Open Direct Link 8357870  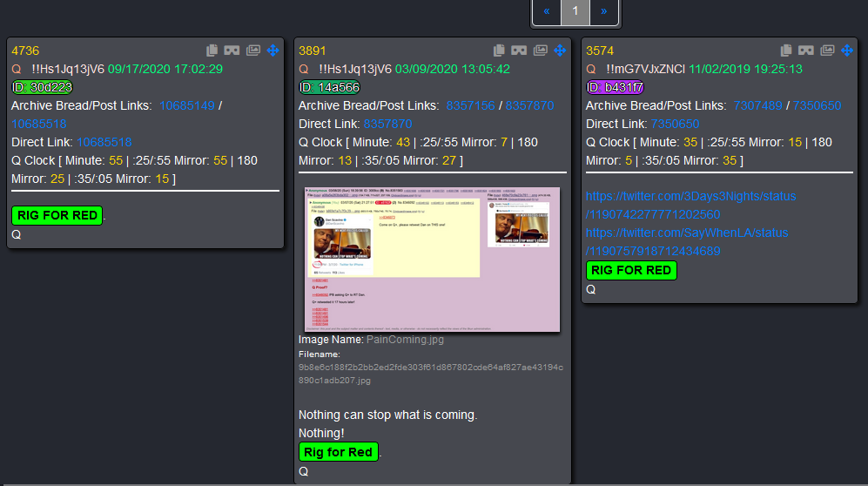pos(387,124)
